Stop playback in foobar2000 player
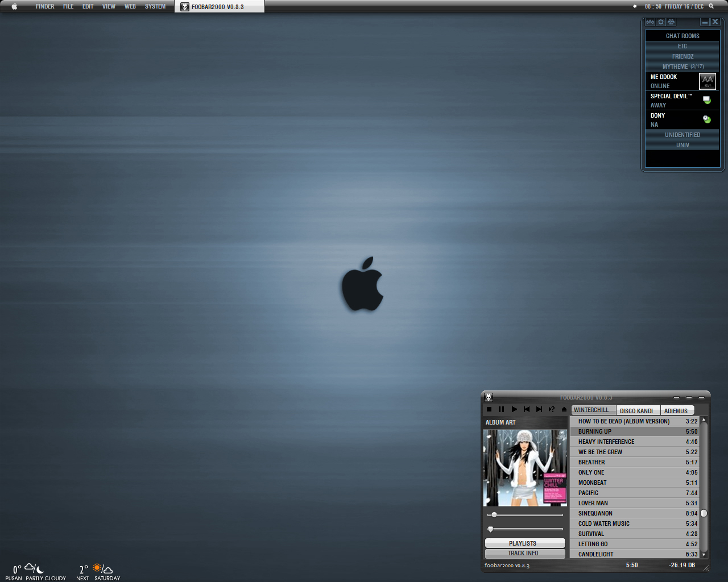 click(489, 409)
